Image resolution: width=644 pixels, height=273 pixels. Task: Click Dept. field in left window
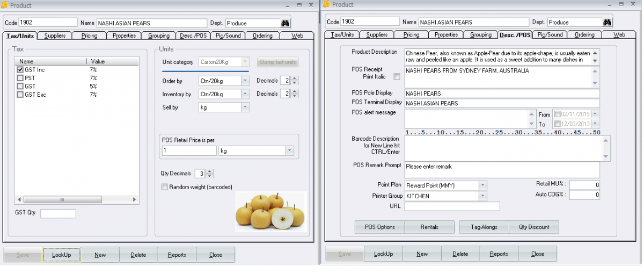[253, 23]
